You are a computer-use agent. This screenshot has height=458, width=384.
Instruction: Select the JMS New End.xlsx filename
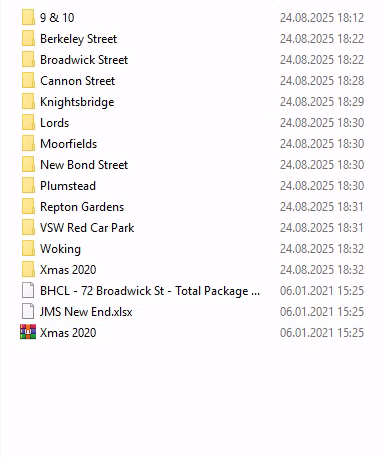86,312
